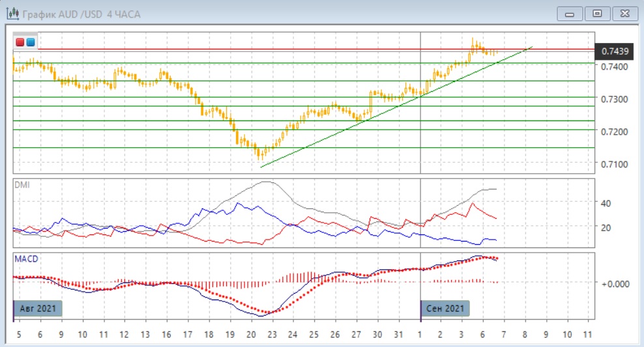The width and height of the screenshot is (644, 347).
Task: Select the DMI indicator label
Action: click(x=22, y=185)
